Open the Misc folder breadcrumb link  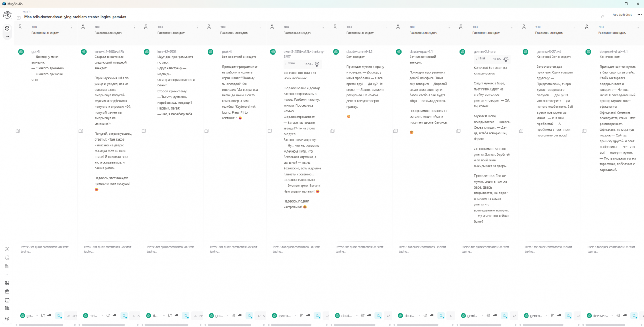26,12
